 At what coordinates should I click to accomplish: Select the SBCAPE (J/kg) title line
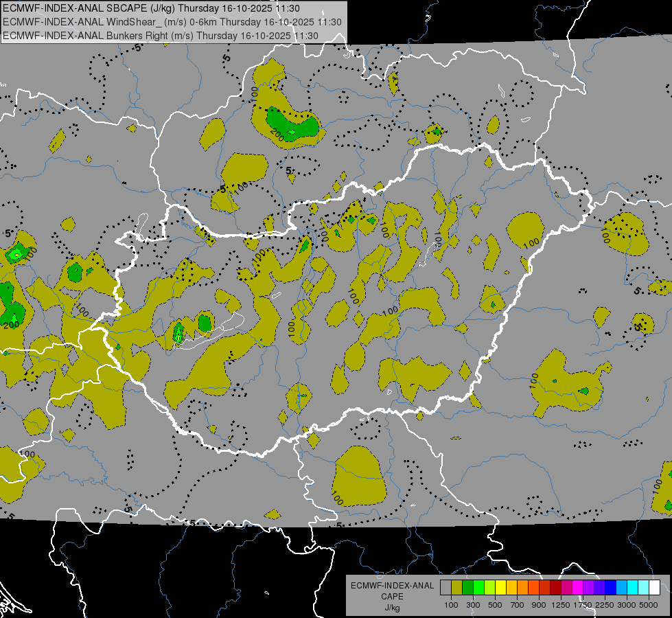click(x=151, y=9)
